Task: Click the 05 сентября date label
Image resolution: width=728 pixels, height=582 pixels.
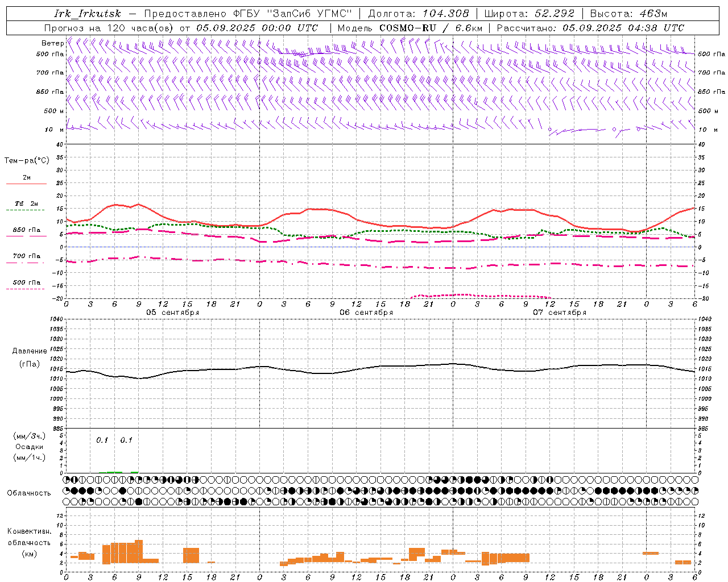Action: click(172, 312)
